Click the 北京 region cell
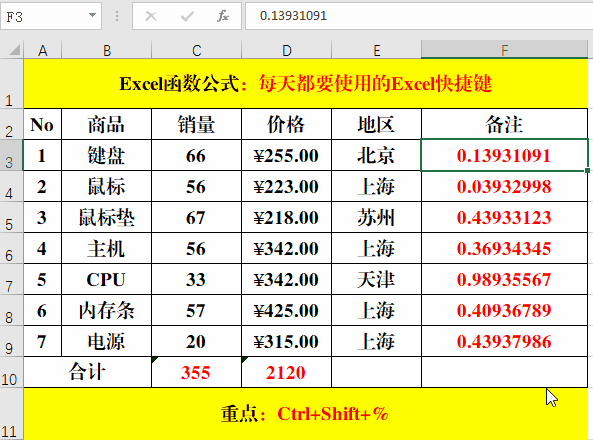The height and width of the screenshot is (440, 593). (x=377, y=155)
